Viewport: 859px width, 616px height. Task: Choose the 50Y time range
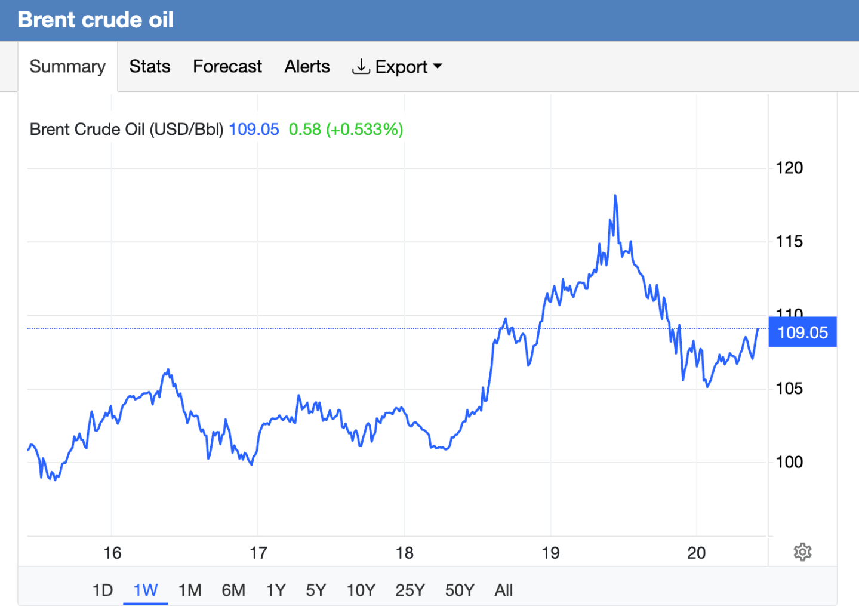[459, 590]
